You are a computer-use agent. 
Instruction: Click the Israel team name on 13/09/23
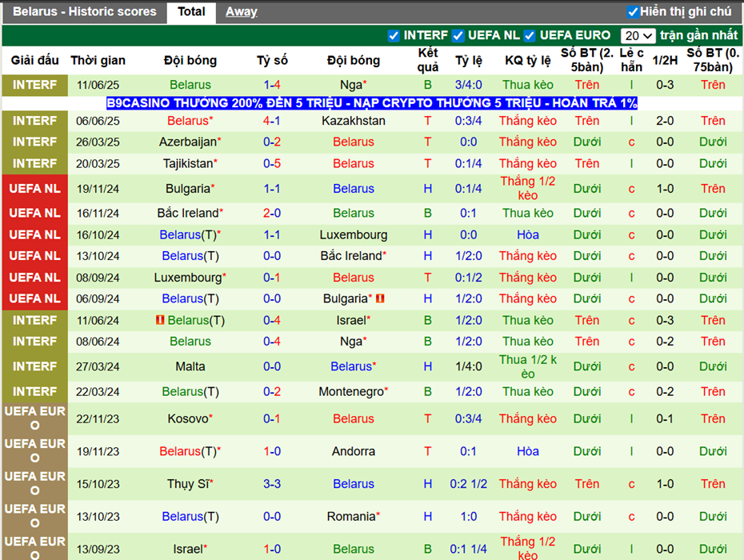point(188,549)
